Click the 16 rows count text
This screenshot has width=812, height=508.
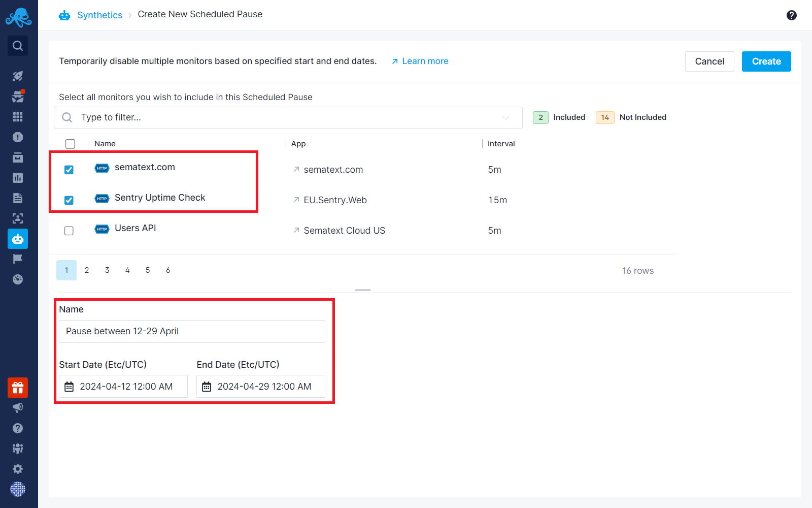tap(638, 271)
